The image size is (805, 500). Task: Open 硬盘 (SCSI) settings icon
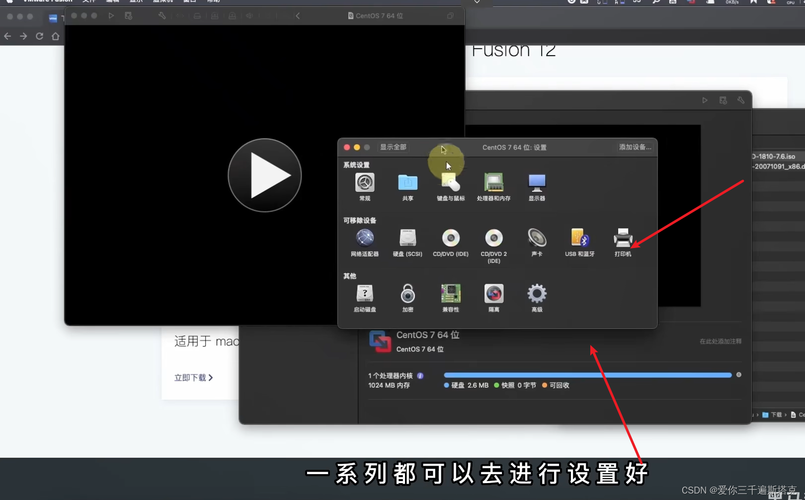[408, 238]
